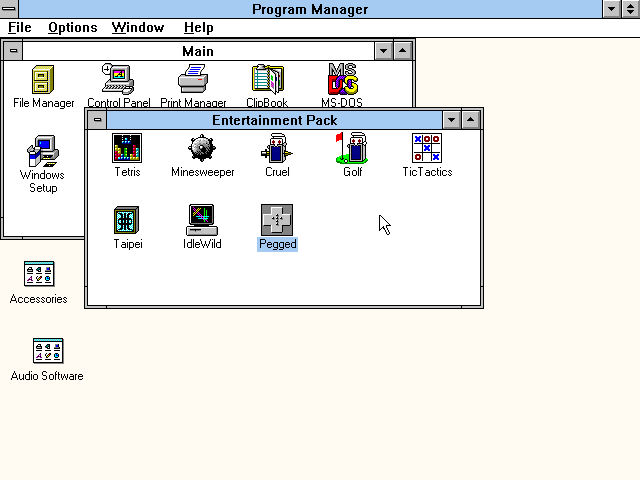Select the MS-DOS Prompt icon

pyautogui.click(x=343, y=79)
